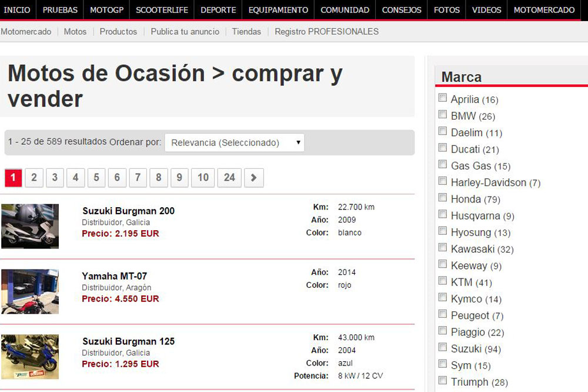
Task: Open the Suzuki Burgman 125 listing title
Action: coord(129,342)
